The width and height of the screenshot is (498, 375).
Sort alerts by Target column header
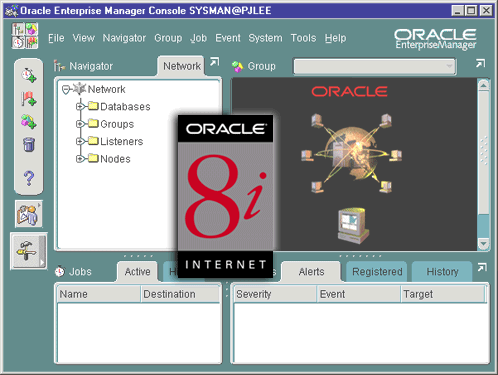pyautogui.click(x=443, y=294)
